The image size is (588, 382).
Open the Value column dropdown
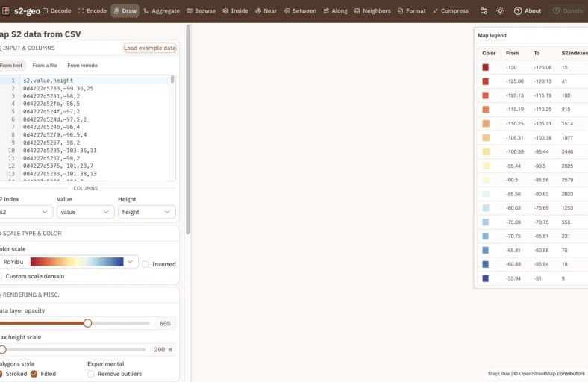point(85,212)
